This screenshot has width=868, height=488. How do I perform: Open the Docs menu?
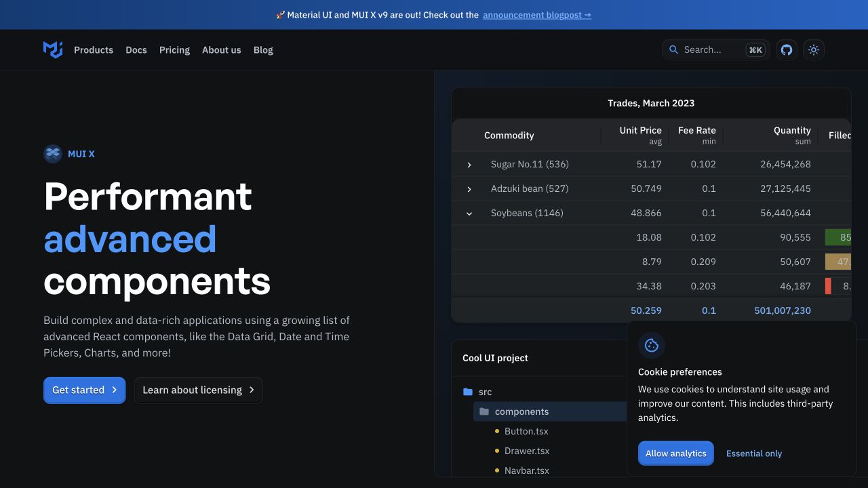tap(136, 49)
